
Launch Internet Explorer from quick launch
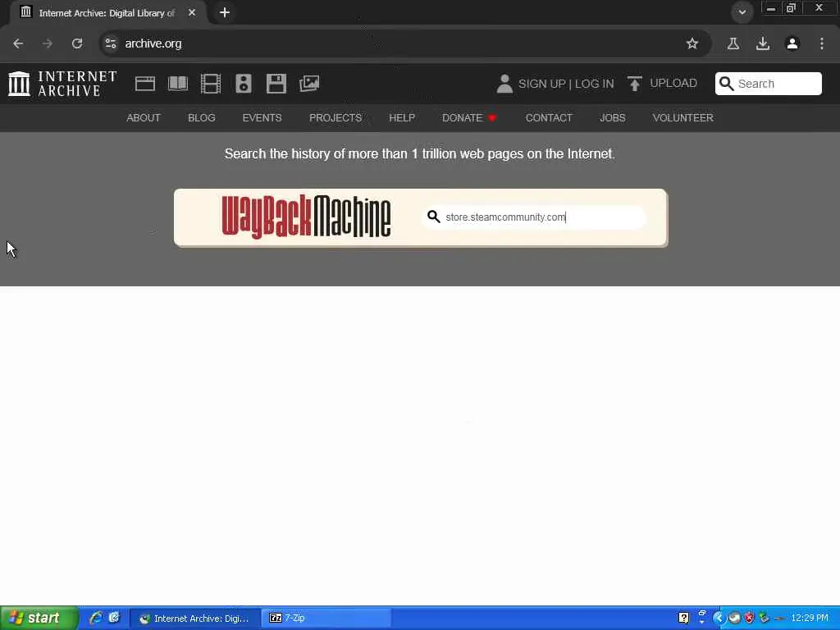coord(96,618)
